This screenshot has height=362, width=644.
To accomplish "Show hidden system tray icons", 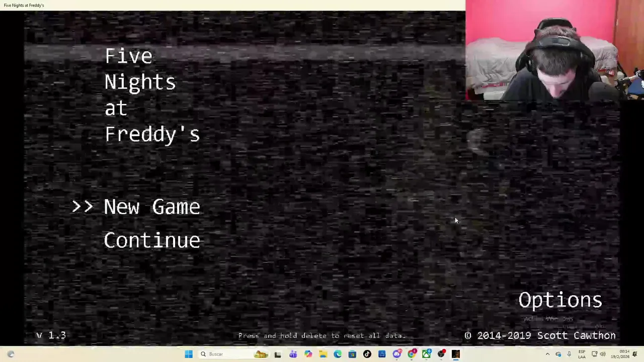I will tap(547, 354).
